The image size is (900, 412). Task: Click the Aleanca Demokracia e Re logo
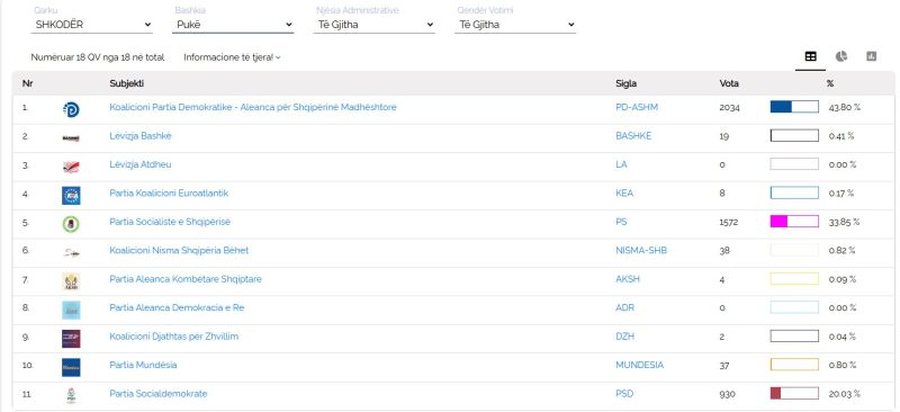coord(71,310)
